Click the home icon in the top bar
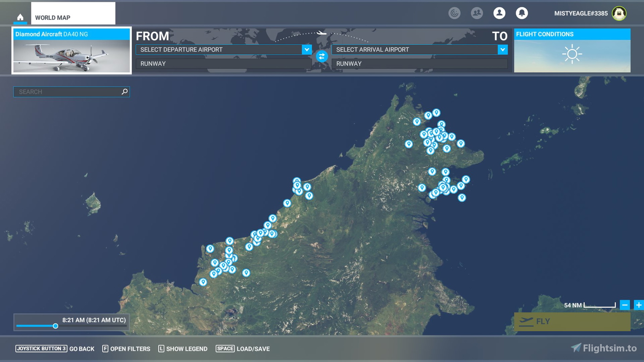This screenshot has height=362, width=644. click(20, 17)
